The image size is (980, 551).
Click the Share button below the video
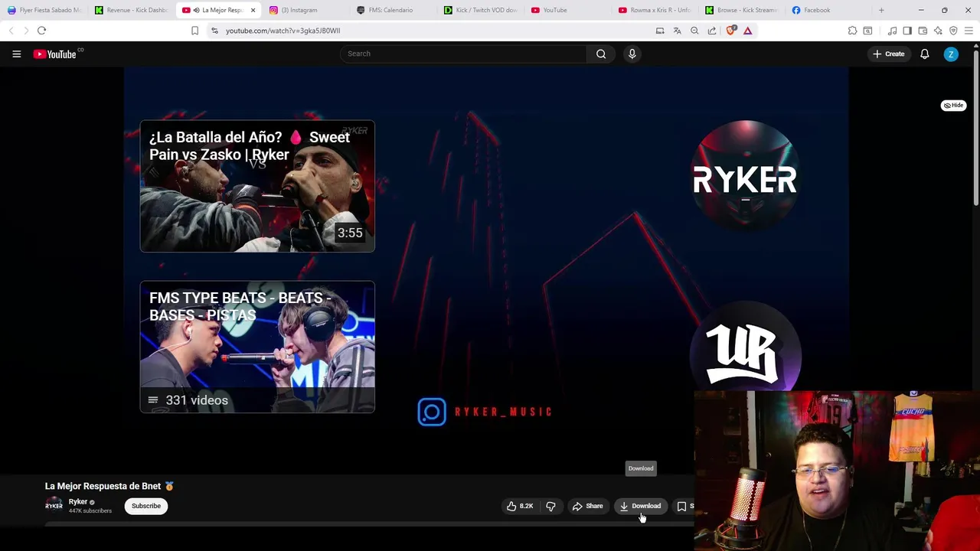(587, 506)
